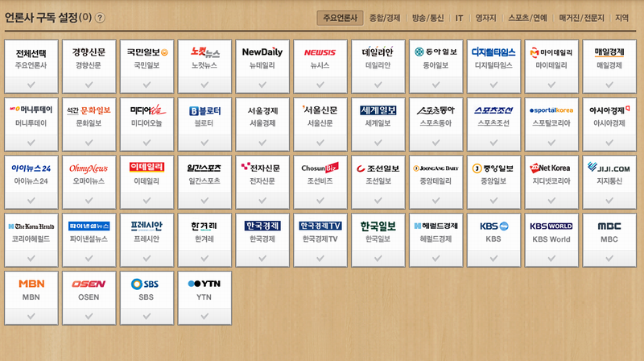Click the 한국경제TV label text
This screenshot has width=644, height=361.
tap(320, 239)
